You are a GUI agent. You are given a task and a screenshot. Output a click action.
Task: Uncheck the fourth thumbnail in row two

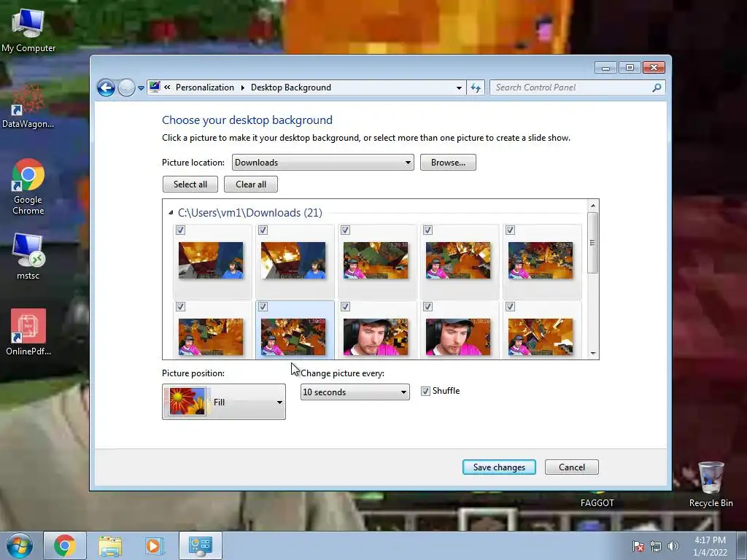coord(427,307)
